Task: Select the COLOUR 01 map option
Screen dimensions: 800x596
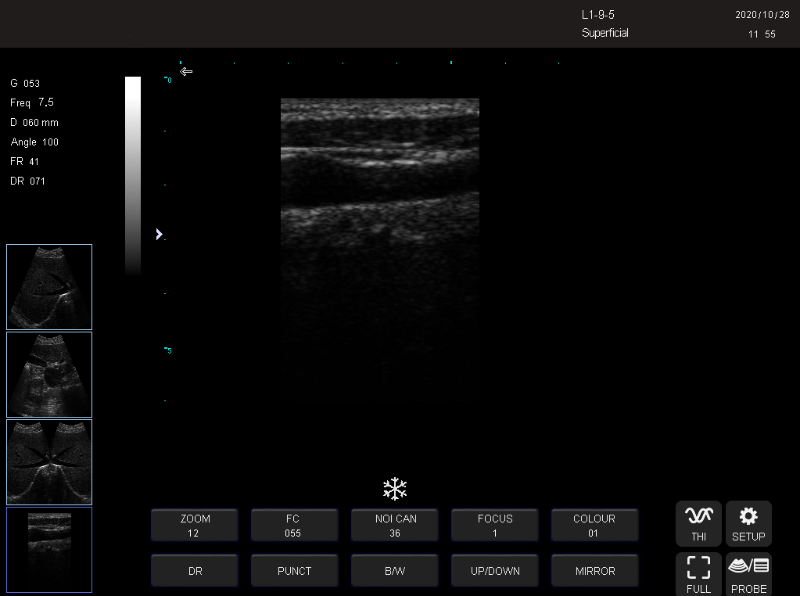Action: pyautogui.click(x=595, y=525)
